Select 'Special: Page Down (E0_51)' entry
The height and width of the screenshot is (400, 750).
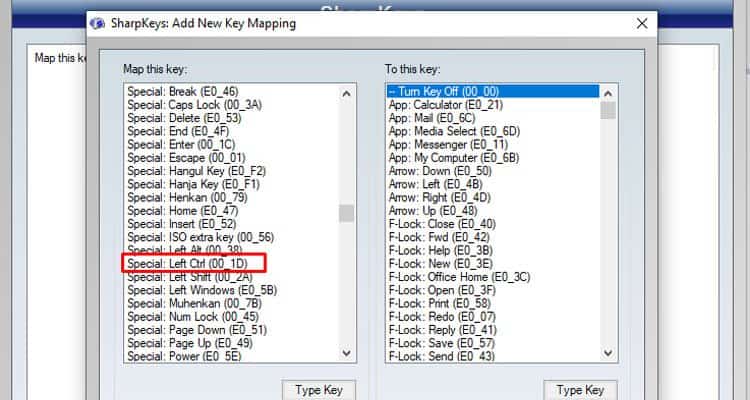[x=197, y=330]
